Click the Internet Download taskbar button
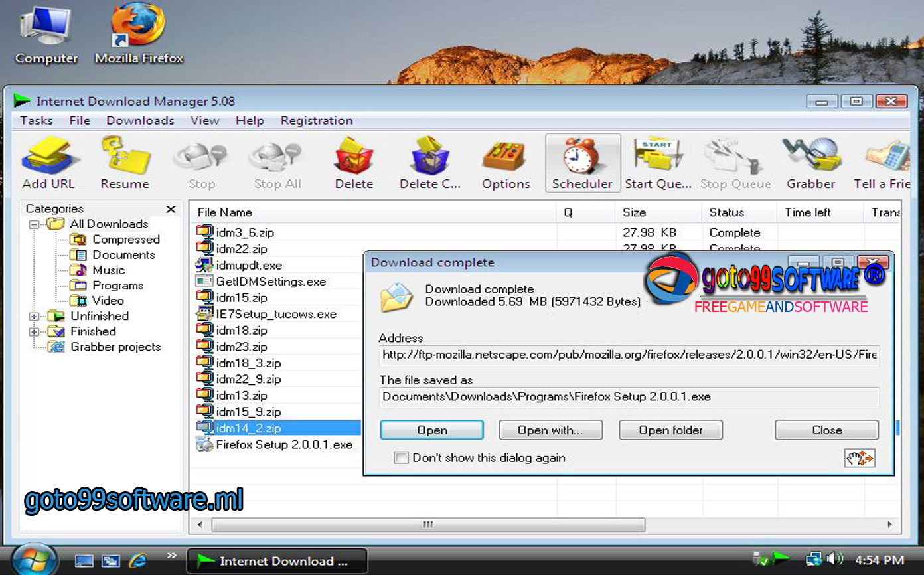Viewport: 924px width, 575px height. 276,561
